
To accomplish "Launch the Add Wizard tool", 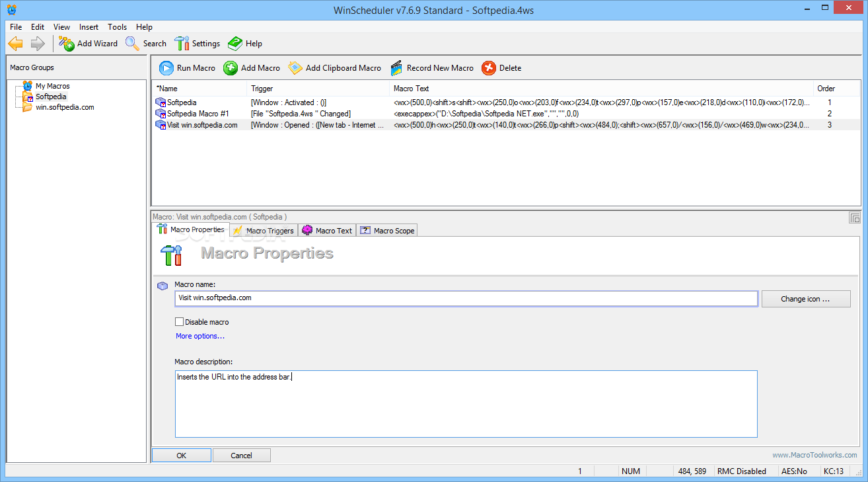I will [x=88, y=44].
